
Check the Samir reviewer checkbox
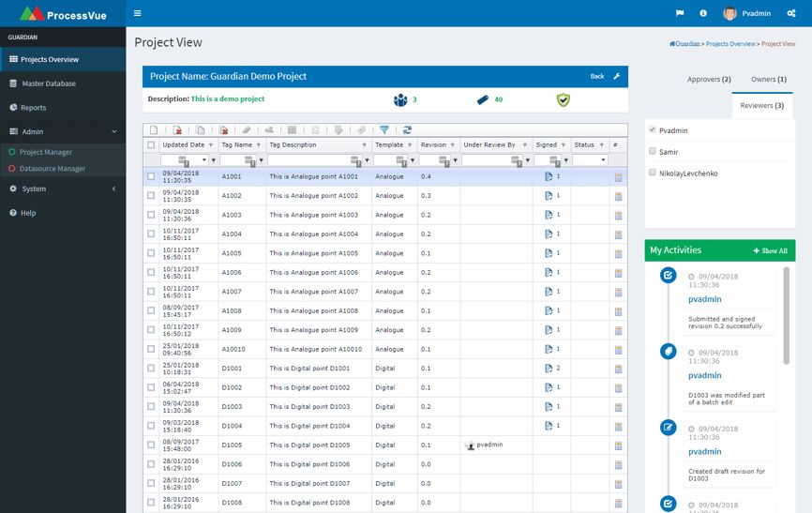tap(653, 151)
